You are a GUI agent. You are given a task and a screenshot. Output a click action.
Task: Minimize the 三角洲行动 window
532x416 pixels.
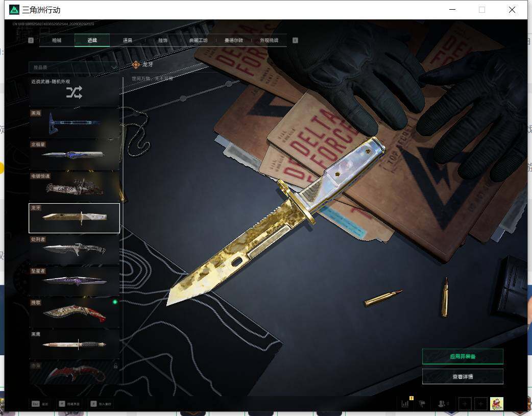(452, 10)
